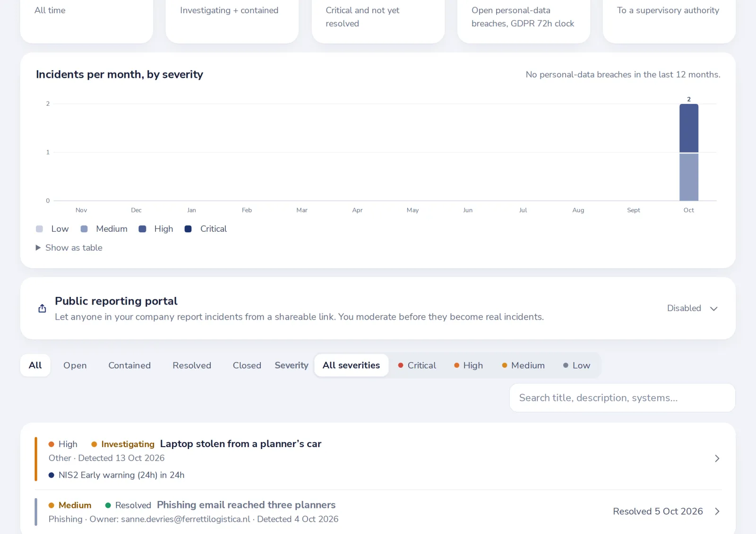Filter incidents by Resolved status
This screenshot has width=756, height=534.
point(192,365)
